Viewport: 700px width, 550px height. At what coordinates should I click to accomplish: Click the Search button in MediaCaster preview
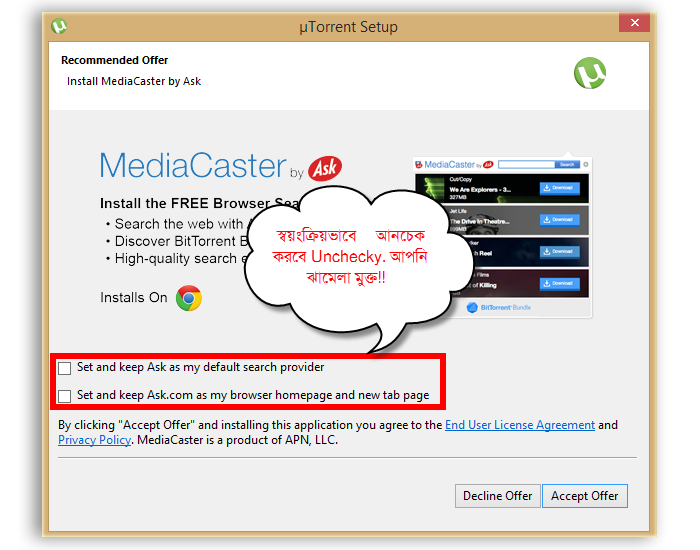[x=567, y=165]
